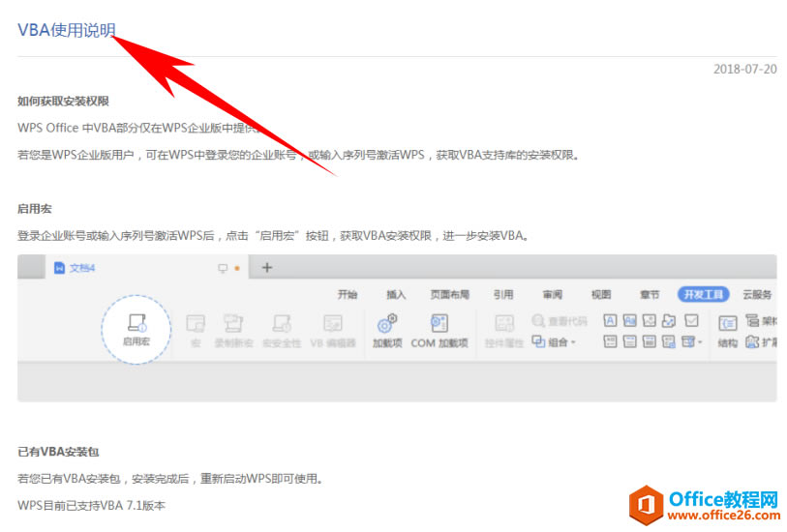Click the line WPS目前已支持VBA 7.1版本
The width and height of the screenshot is (787, 532).
coord(91,506)
